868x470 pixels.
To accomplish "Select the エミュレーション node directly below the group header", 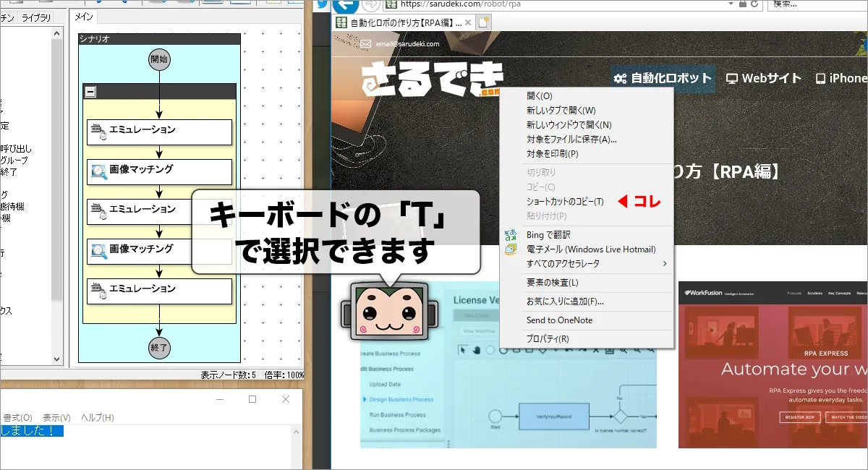I will point(160,132).
